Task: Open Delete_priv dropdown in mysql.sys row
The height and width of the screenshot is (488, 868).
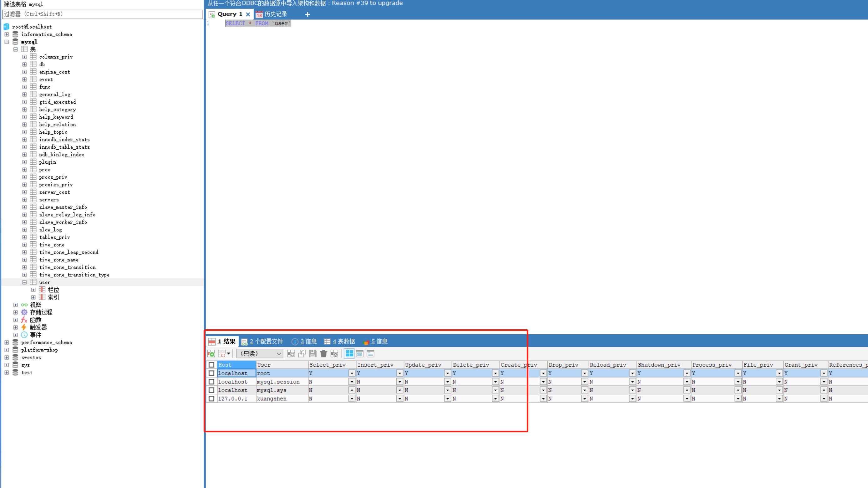Action: [495, 390]
